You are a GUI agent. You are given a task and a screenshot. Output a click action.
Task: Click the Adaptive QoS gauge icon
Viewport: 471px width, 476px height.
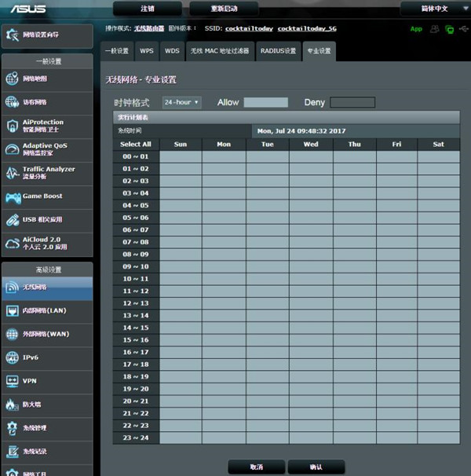tap(13, 149)
